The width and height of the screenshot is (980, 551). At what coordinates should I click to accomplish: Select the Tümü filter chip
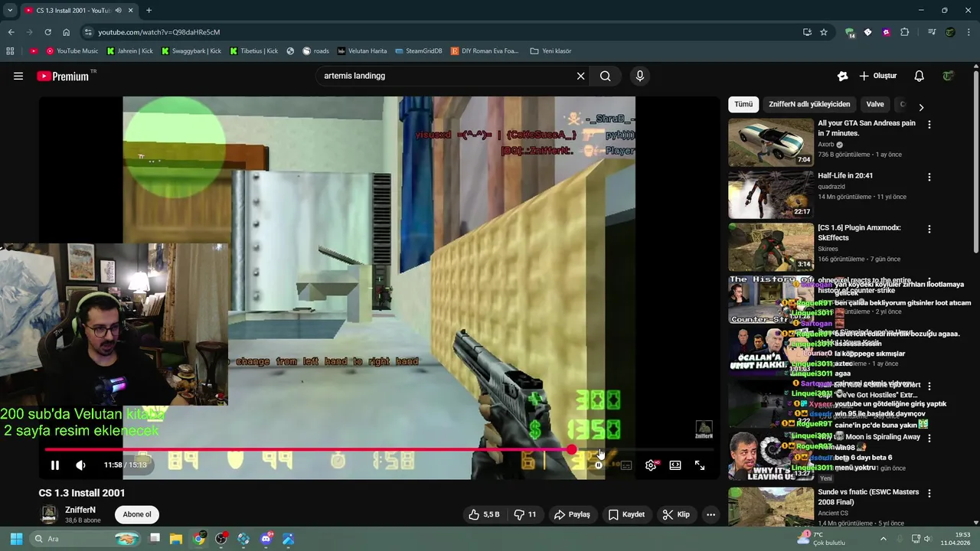click(743, 104)
